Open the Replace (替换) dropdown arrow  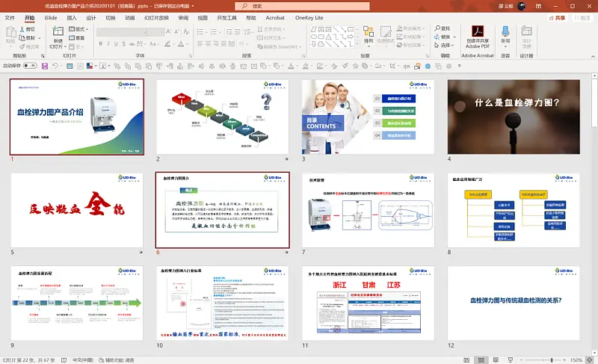(x=454, y=37)
